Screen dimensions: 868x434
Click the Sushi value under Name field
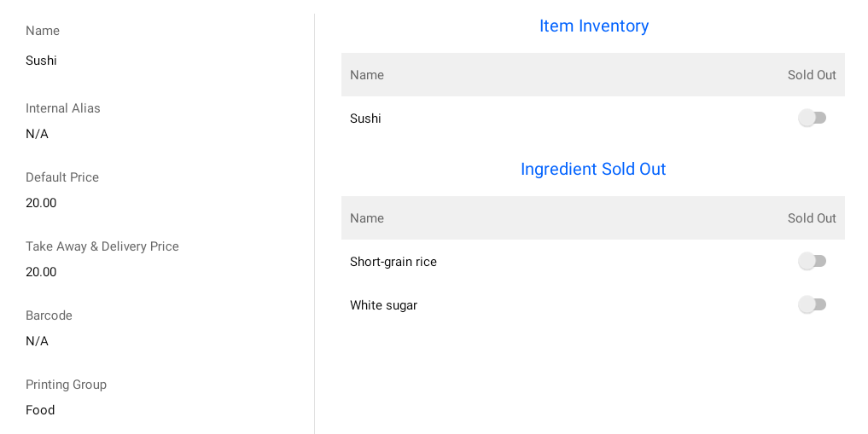[x=41, y=61]
